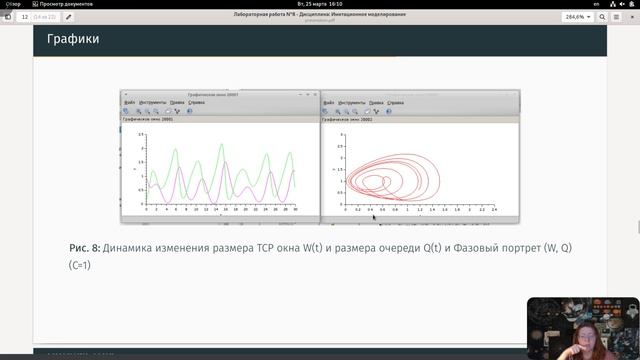This screenshot has height=360, width=640.
Task: Open the network status icon
Action: [613, 4]
